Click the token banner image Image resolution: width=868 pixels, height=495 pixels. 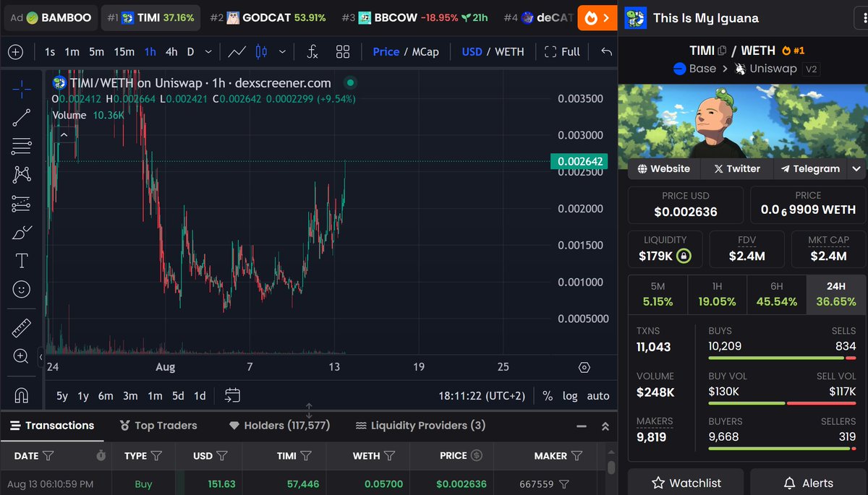(x=743, y=122)
